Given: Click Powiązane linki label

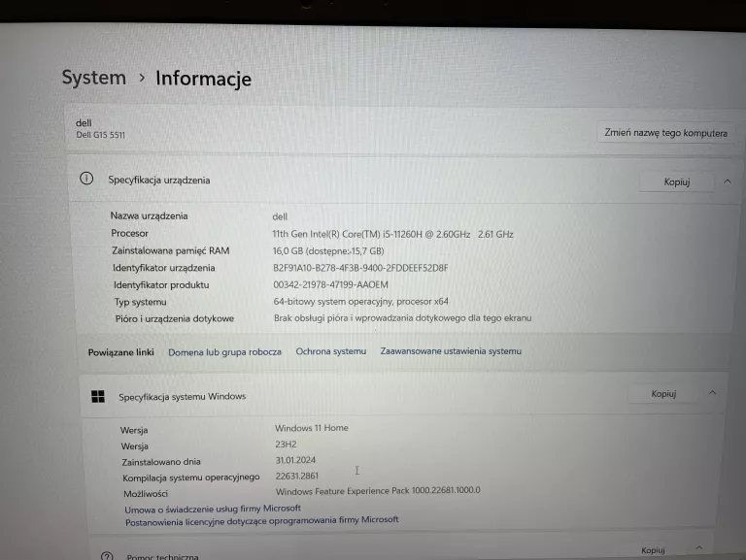Looking at the screenshot, I should tap(120, 352).
